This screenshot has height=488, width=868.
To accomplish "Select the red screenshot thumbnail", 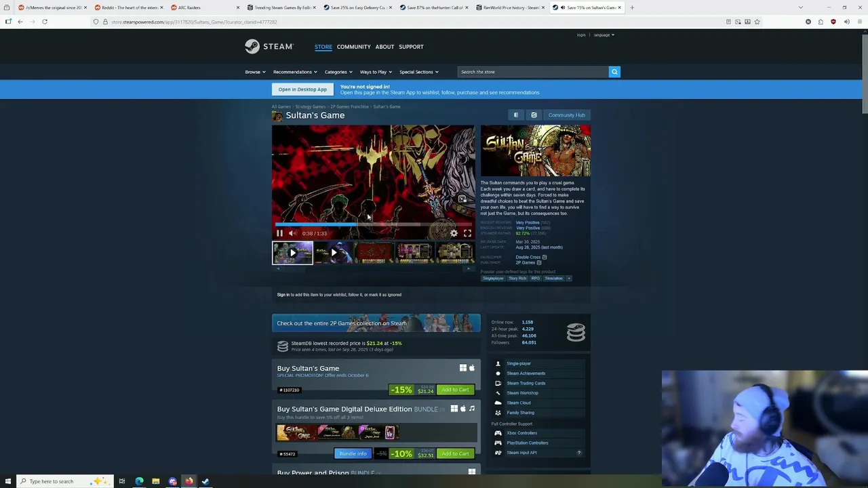I will click(374, 253).
